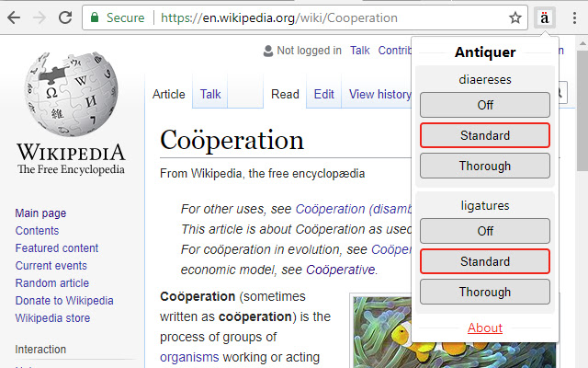
Task: Open the About link in Antiquer popup
Action: point(485,328)
